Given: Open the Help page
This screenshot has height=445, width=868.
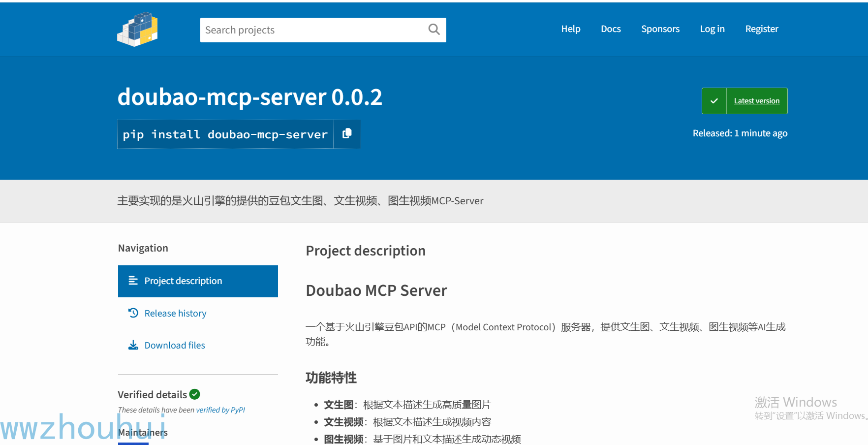Looking at the screenshot, I should [x=571, y=29].
